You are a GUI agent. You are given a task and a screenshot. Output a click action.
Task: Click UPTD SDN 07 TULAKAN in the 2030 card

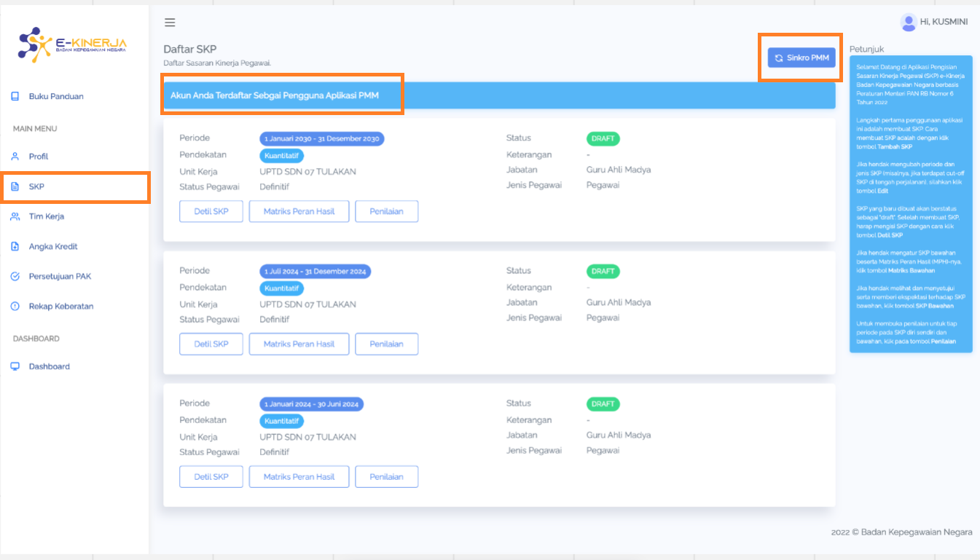click(x=308, y=172)
